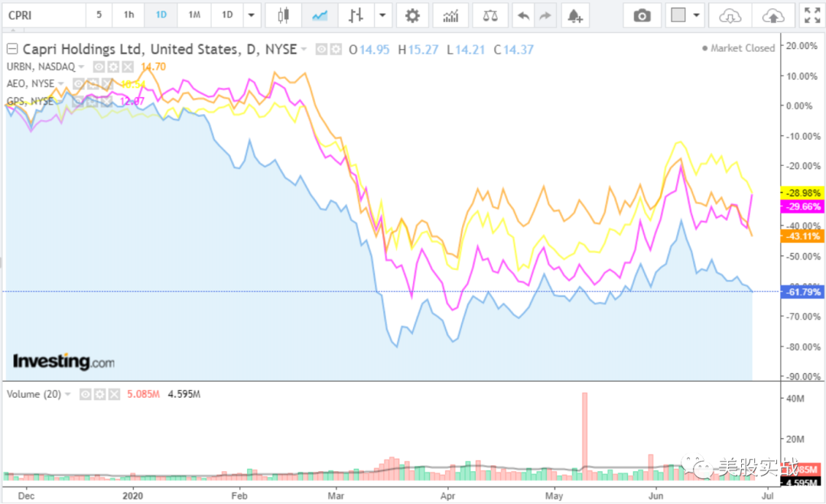Click the yellow -28.98% price label
Screen dimensions: 826x504
click(802, 193)
